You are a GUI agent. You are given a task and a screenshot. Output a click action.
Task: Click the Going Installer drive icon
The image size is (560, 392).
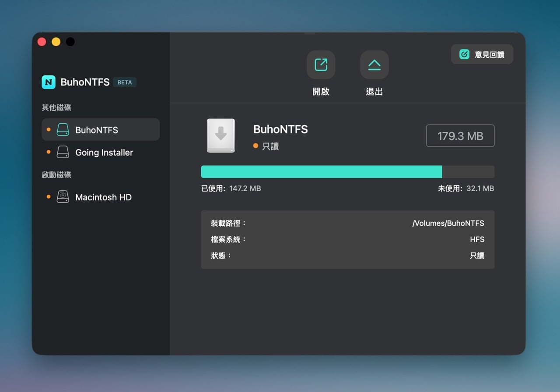coord(63,152)
